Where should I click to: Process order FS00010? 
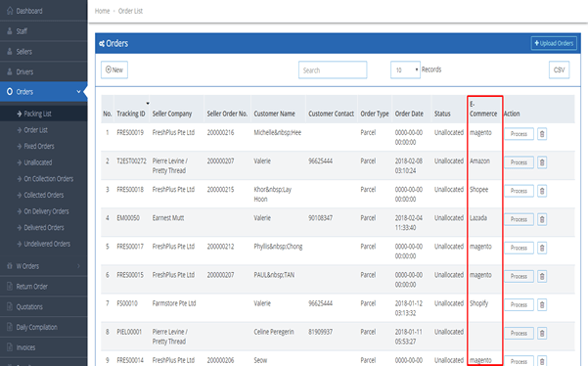[x=519, y=305]
